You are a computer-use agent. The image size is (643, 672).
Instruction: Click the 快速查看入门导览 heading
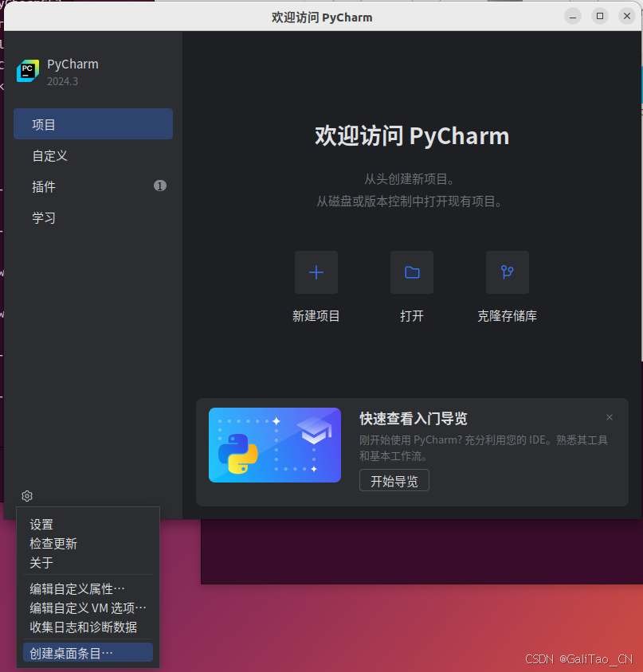(x=413, y=419)
